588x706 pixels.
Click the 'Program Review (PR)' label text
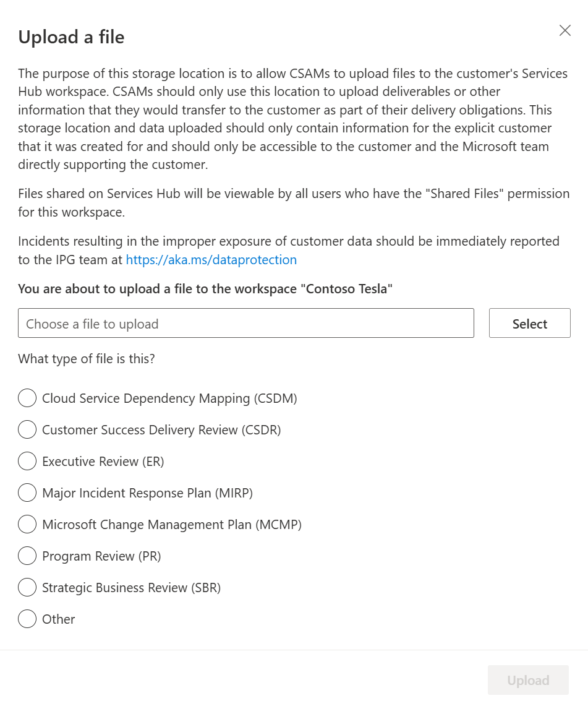101,556
